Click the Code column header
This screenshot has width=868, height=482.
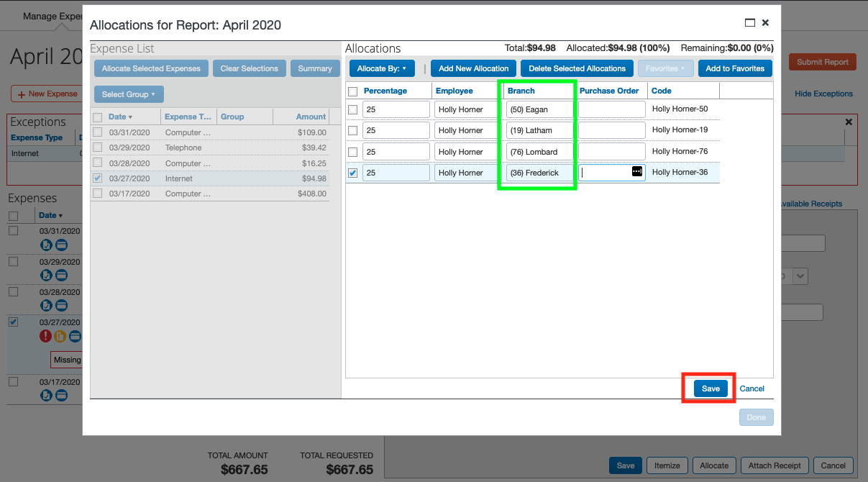click(662, 91)
